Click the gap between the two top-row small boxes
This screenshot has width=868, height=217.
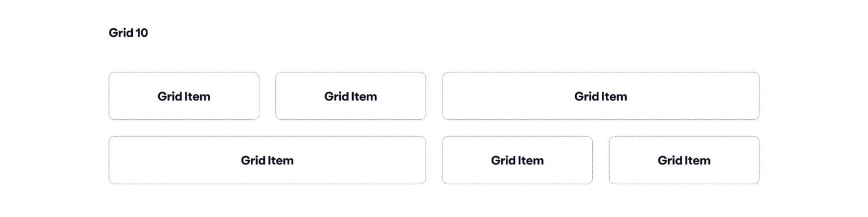[x=267, y=96]
